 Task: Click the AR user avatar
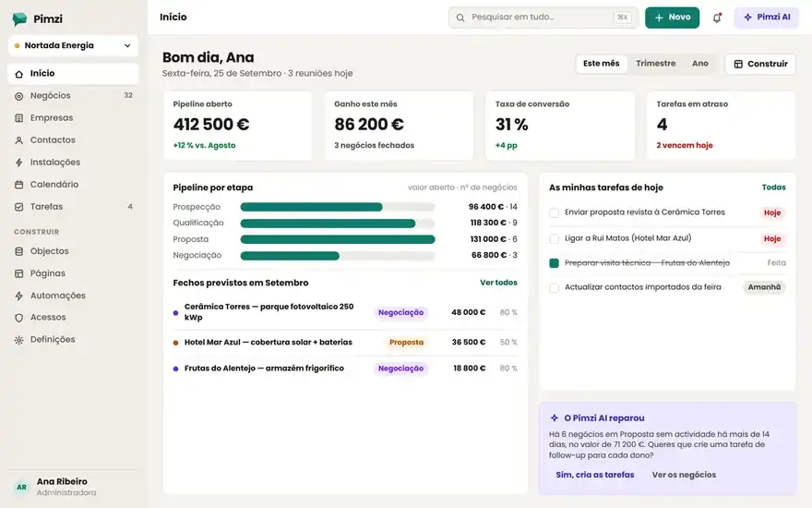(x=22, y=487)
